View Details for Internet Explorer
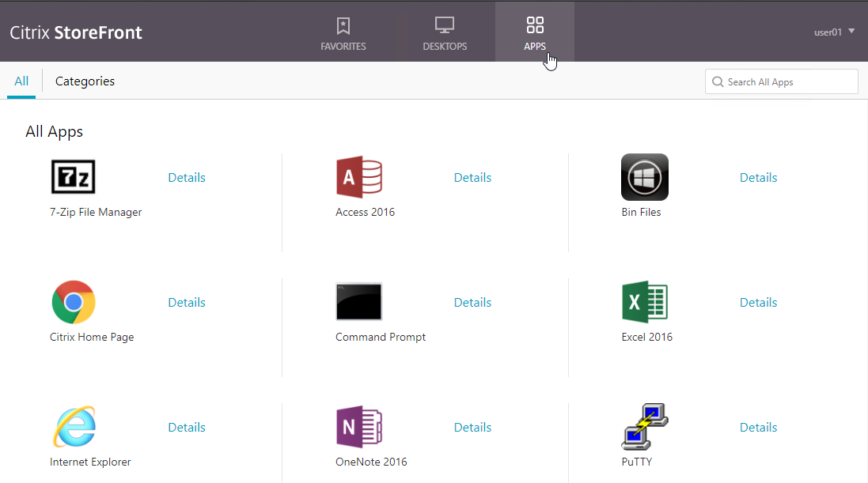Viewport: 868px width, 483px height. click(x=187, y=428)
